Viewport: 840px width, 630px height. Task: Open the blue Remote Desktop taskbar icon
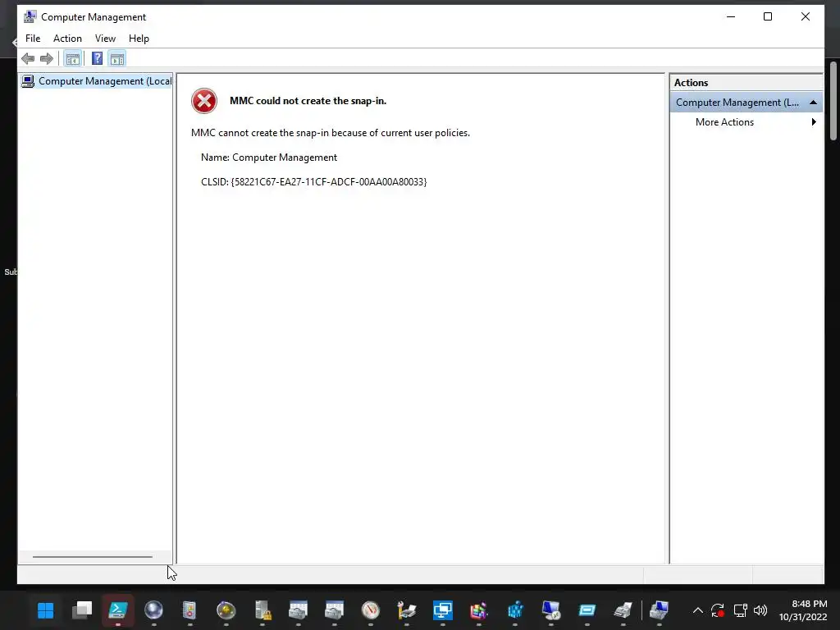click(x=443, y=610)
